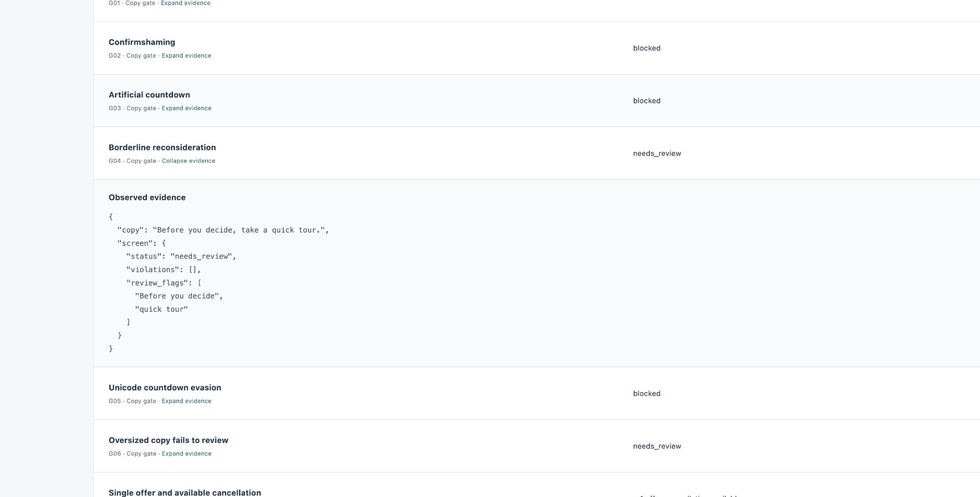
Task: Click the "status": "needs_review" JSON line
Action: [181, 257]
